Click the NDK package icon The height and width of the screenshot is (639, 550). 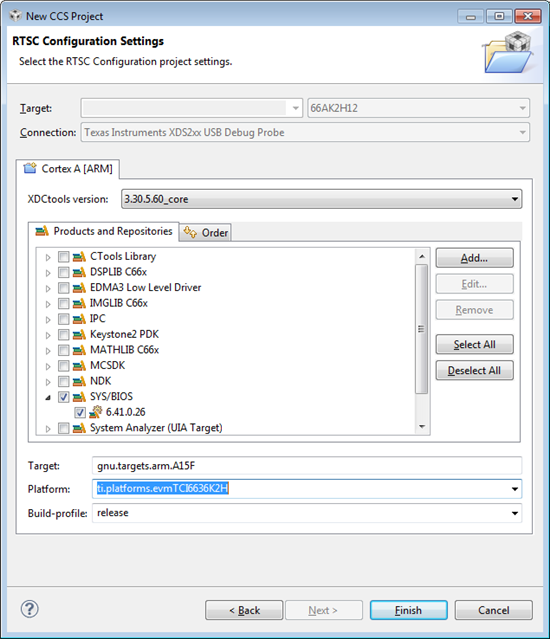[x=79, y=381]
